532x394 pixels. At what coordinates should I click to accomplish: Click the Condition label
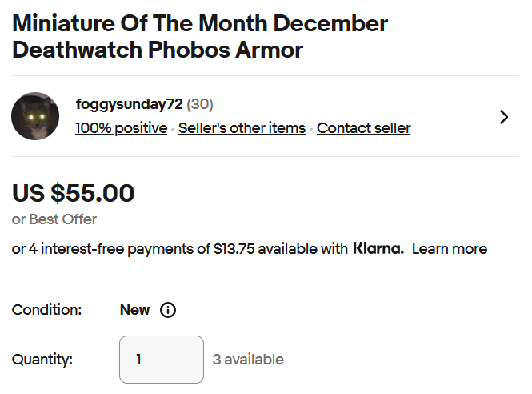(47, 310)
